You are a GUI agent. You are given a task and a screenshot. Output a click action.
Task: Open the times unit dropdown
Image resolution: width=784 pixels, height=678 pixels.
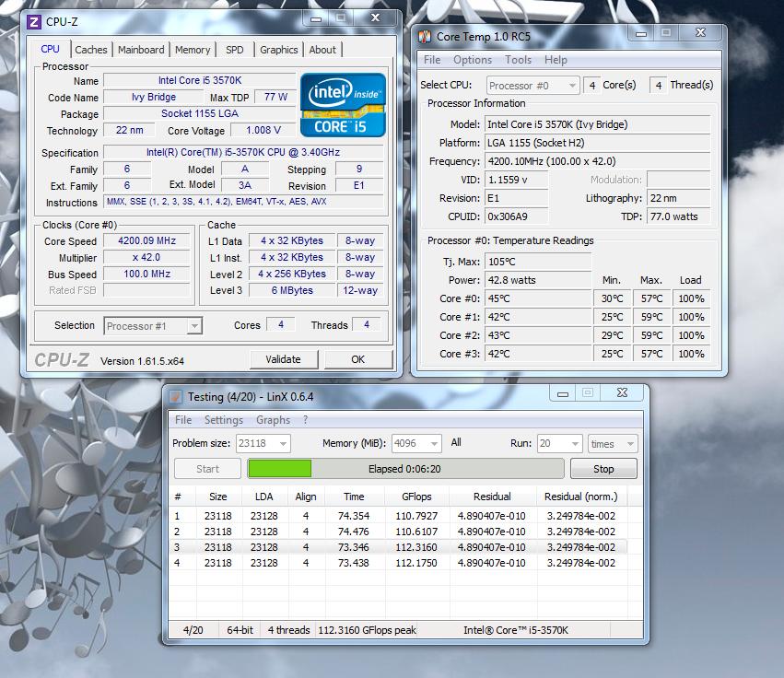[613, 443]
